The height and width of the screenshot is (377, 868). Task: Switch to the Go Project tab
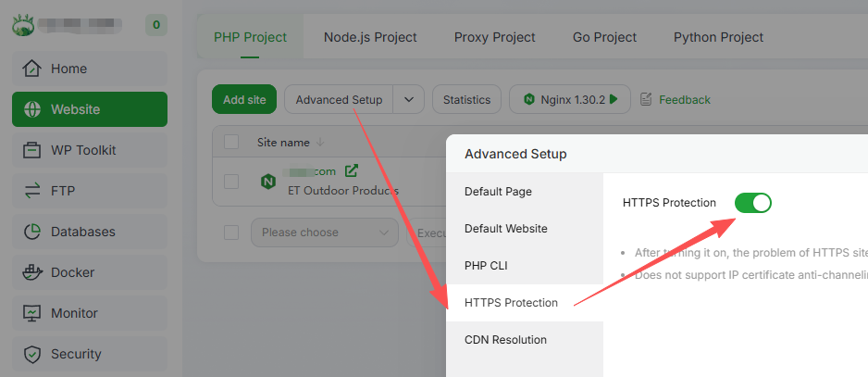pos(604,37)
